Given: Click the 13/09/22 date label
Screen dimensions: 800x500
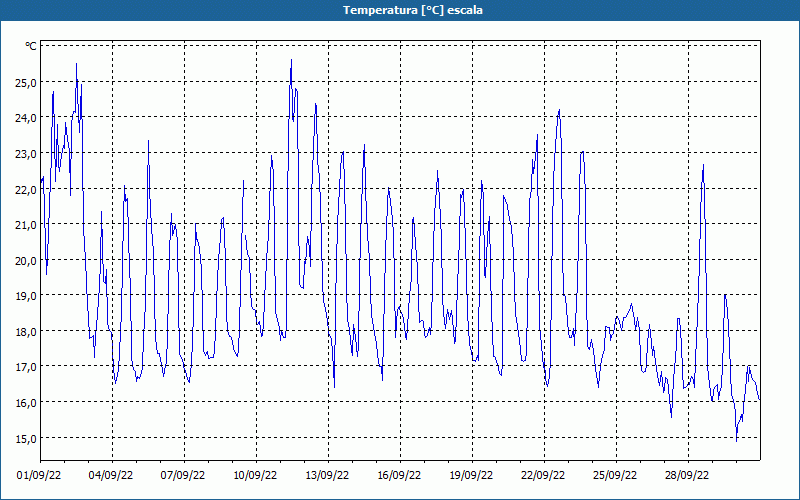Looking at the screenshot, I should coord(327,475).
